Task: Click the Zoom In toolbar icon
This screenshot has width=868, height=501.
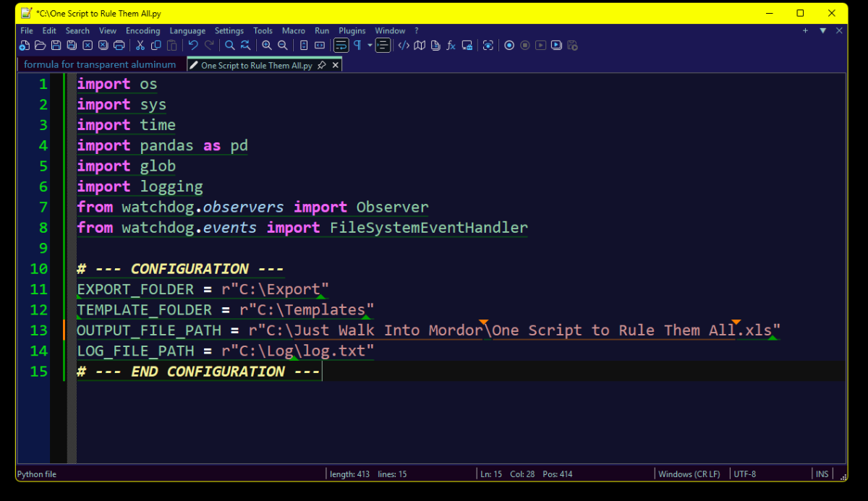Action: point(267,46)
